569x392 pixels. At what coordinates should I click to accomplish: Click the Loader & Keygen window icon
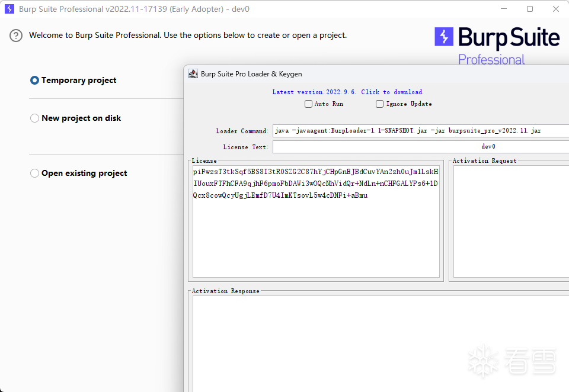[193, 73]
